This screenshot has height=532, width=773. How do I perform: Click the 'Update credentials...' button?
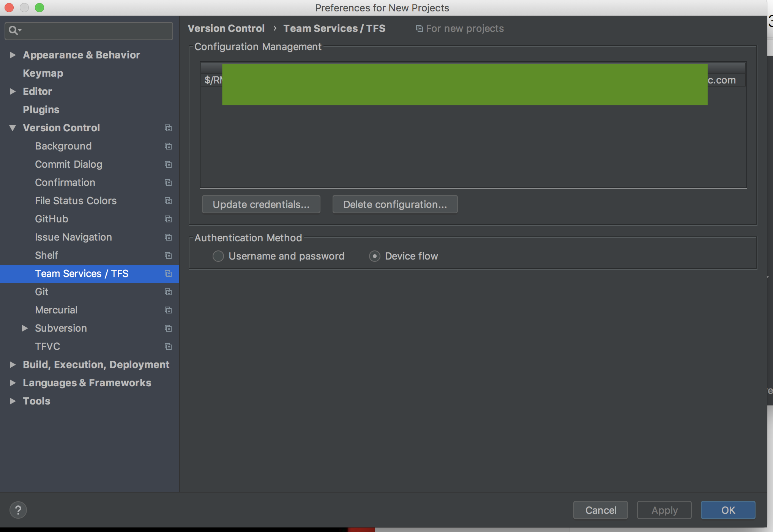(261, 204)
